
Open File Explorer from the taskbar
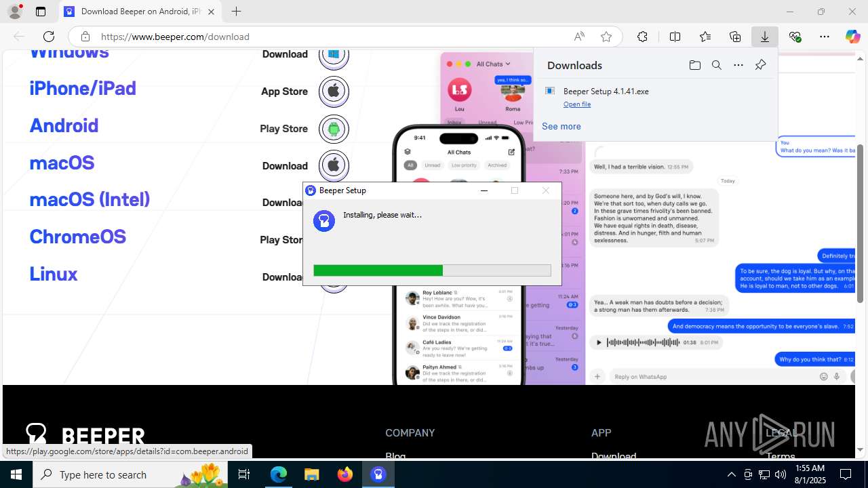(311, 474)
